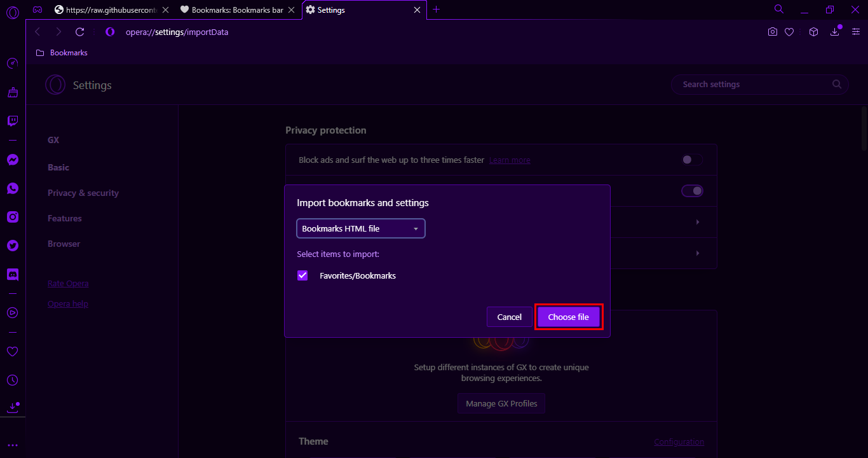
Task: Close the Settings tab
Action: point(417,10)
